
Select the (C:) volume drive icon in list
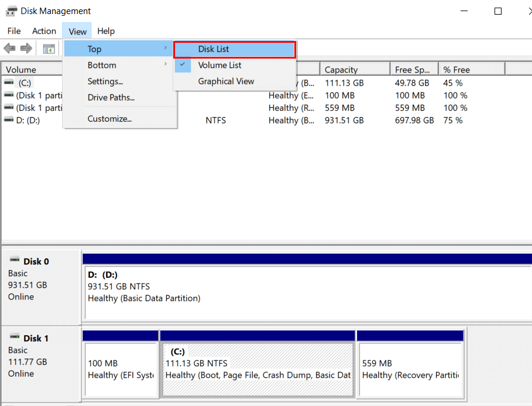(9, 83)
